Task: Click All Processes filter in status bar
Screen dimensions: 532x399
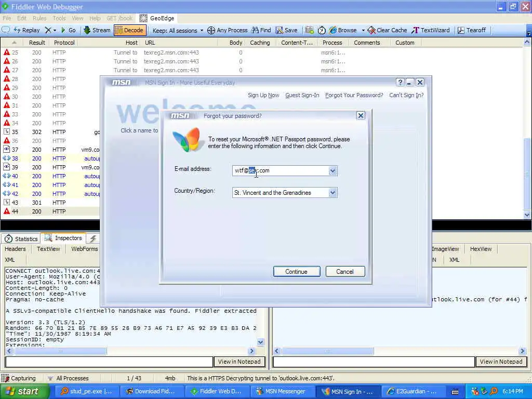Action: 68,378
